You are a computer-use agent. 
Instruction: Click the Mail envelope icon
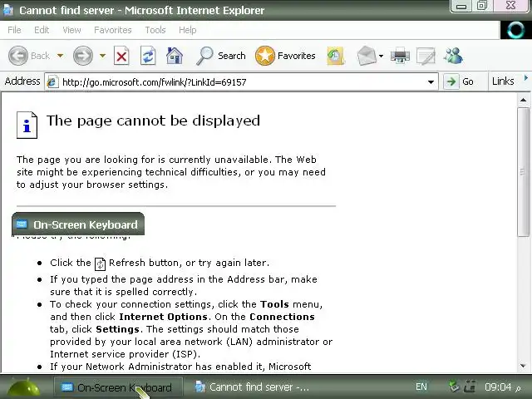pos(367,56)
